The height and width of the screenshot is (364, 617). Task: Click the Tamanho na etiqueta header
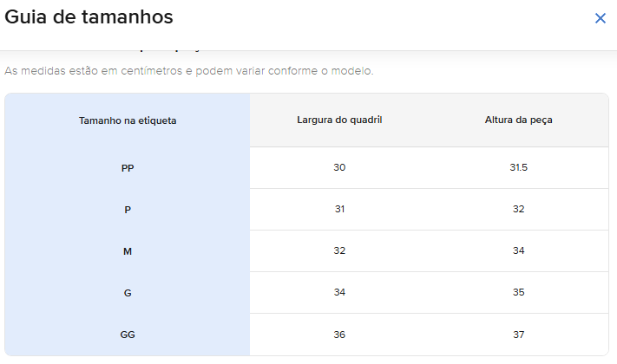click(128, 120)
